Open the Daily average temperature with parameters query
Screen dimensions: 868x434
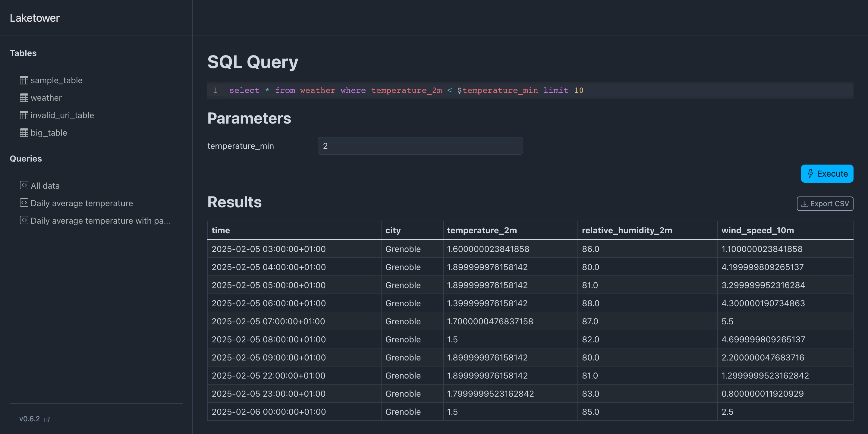100,221
